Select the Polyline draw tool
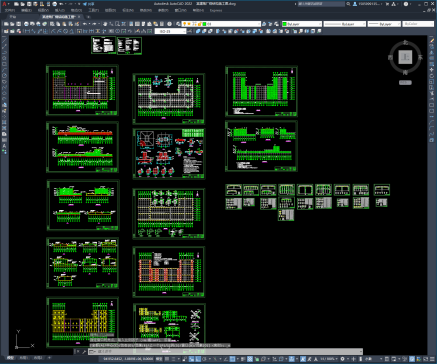The width and height of the screenshot is (437, 364). click(4, 52)
